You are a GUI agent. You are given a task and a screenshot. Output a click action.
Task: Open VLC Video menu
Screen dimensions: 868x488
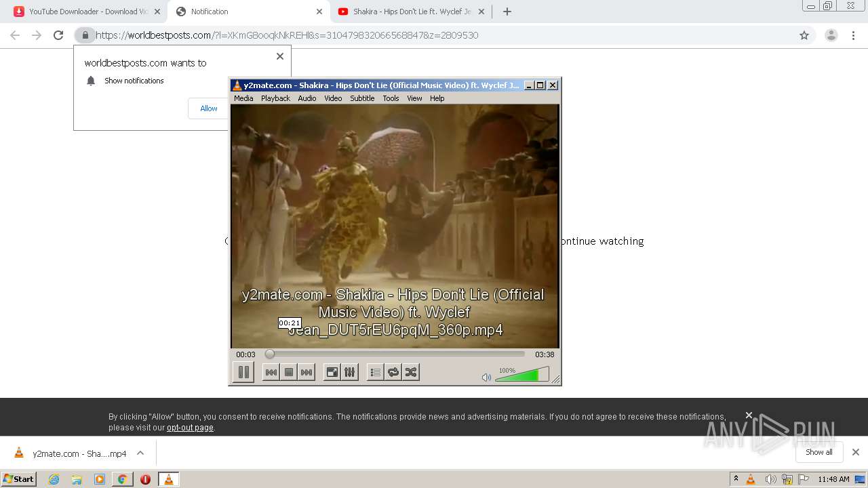pyautogui.click(x=333, y=98)
